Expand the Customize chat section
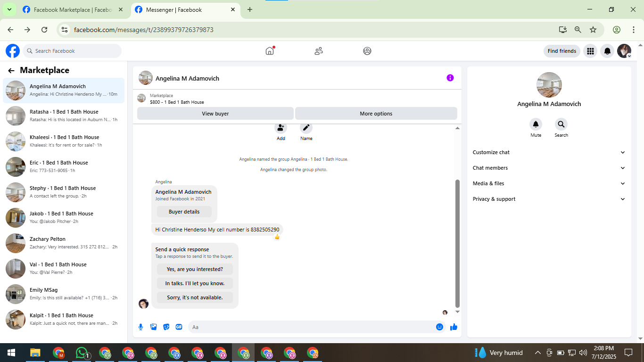This screenshot has width=644, height=362. pos(549,152)
